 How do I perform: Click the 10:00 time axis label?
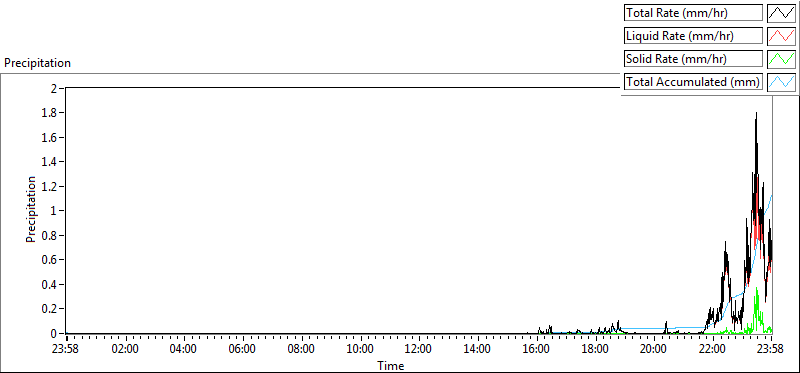coord(361,350)
